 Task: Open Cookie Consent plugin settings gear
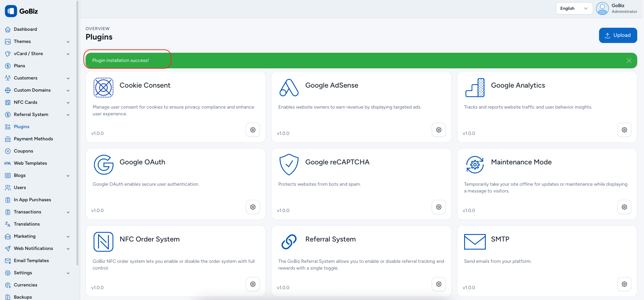coord(253,130)
